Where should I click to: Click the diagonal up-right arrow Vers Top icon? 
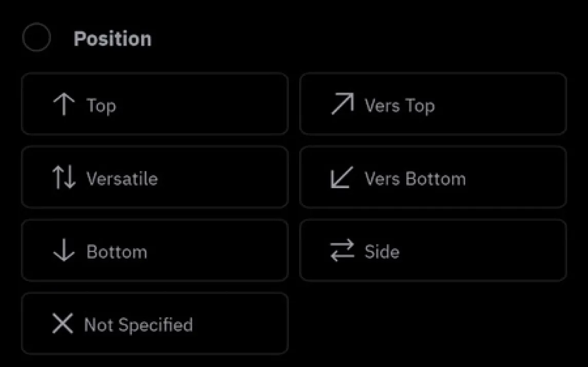pyautogui.click(x=342, y=104)
